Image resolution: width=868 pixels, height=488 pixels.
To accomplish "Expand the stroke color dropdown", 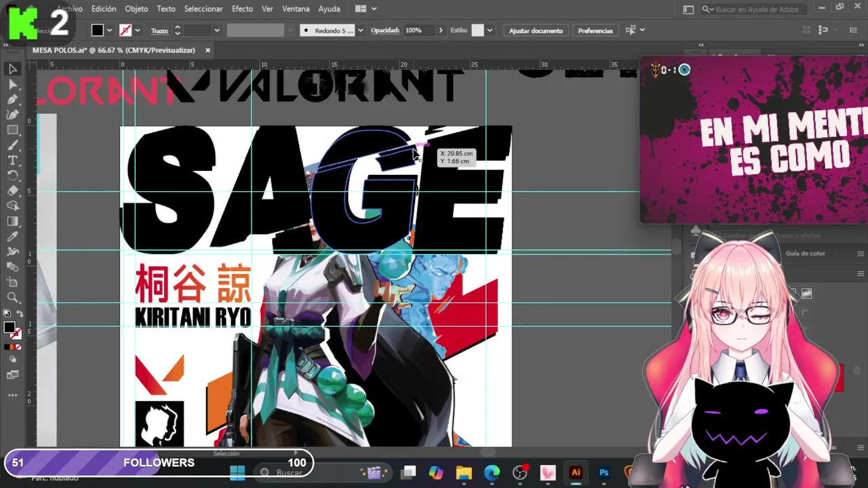I will 138,30.
